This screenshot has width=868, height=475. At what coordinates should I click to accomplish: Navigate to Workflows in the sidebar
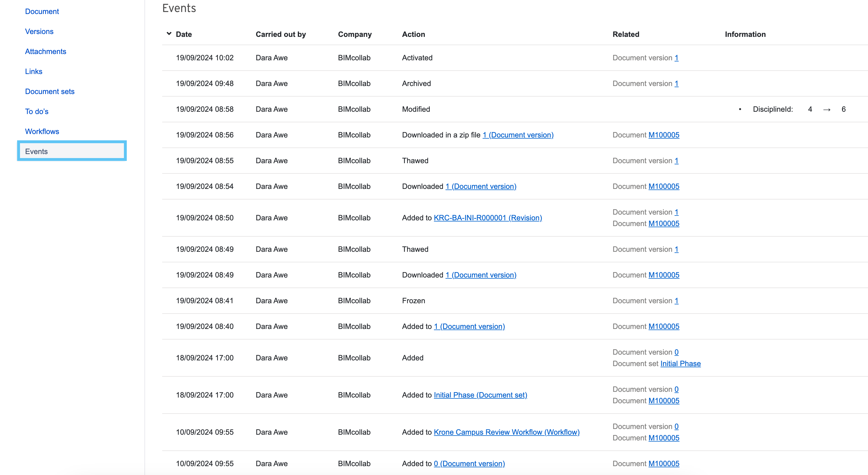pyautogui.click(x=42, y=131)
